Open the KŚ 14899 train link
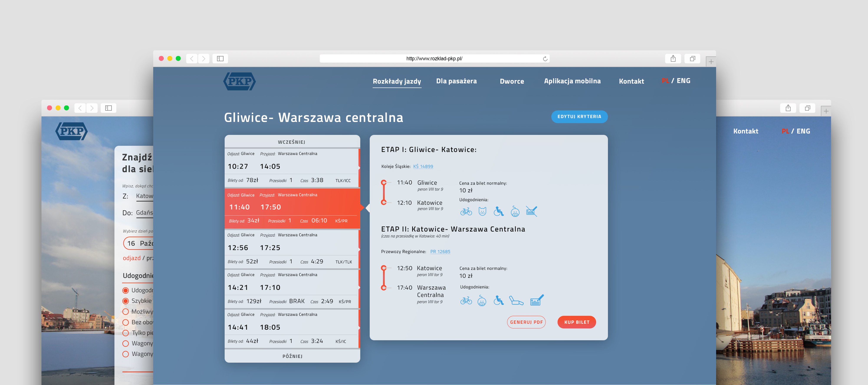This screenshot has height=385, width=868. coord(423,166)
